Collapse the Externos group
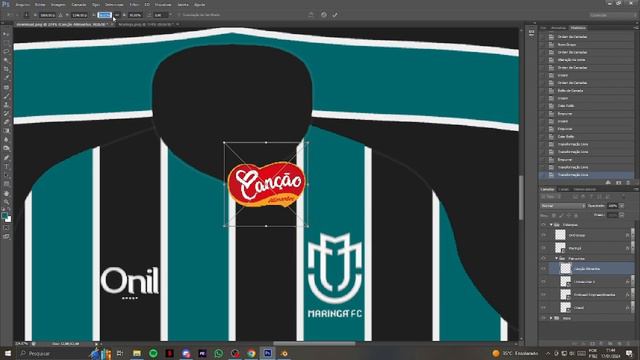 (x=551, y=225)
